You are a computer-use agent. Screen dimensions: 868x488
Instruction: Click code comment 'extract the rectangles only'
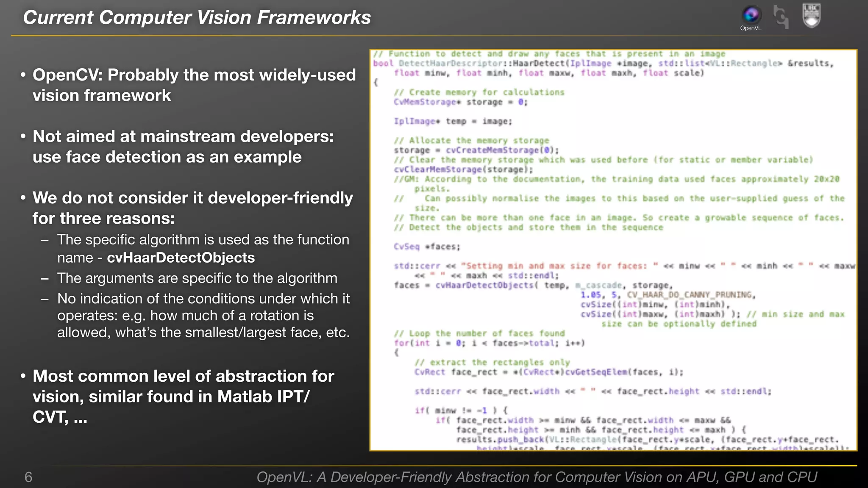point(492,363)
